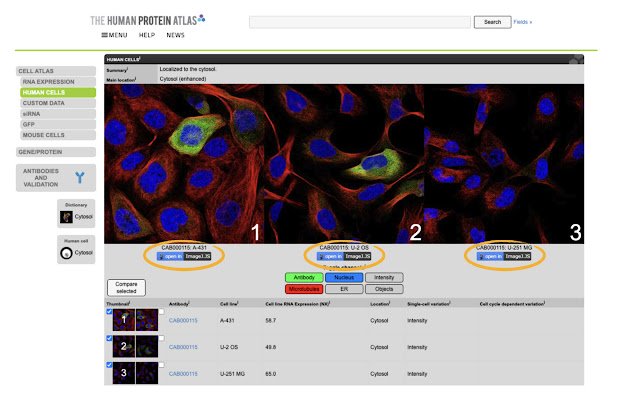
Task: Enlarge the A-431 microscopy image
Action: pos(184,164)
